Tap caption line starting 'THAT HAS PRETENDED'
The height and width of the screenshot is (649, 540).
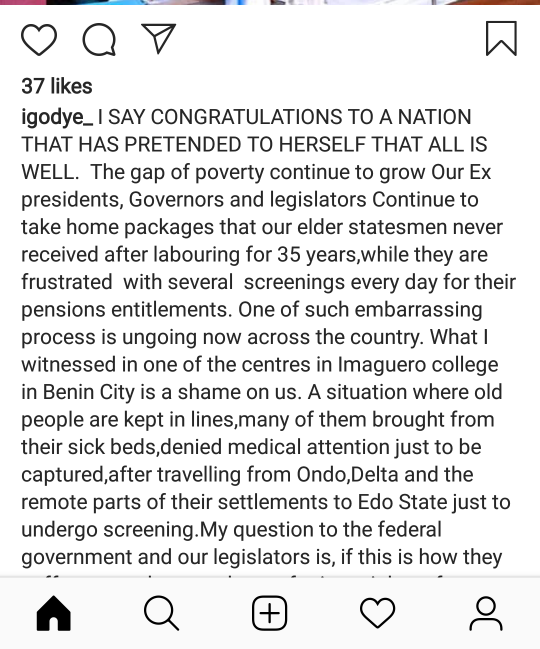click(x=254, y=144)
